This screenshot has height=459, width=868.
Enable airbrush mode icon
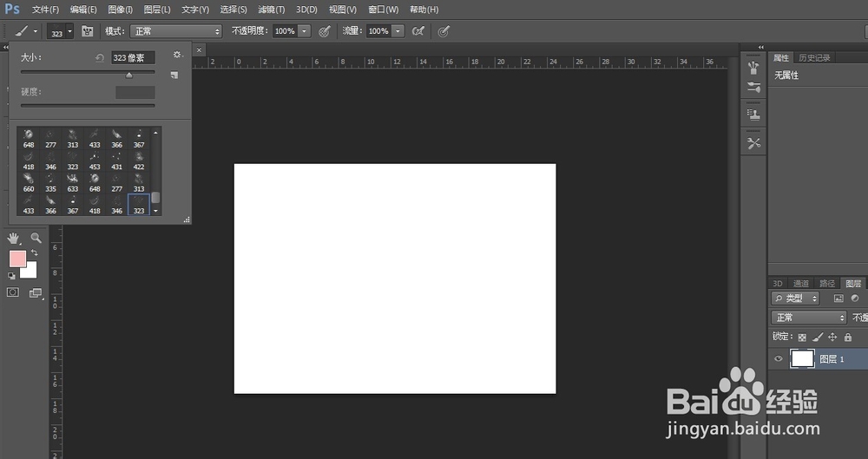418,31
